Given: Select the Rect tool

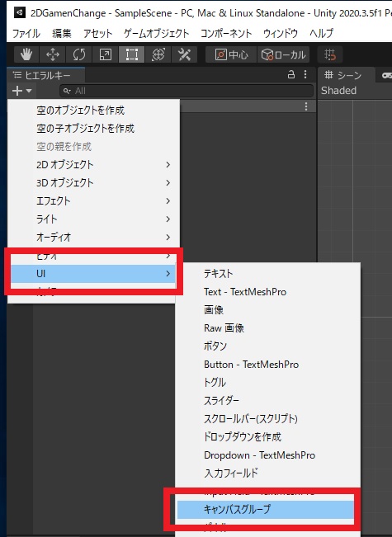Looking at the screenshot, I should pos(131,54).
